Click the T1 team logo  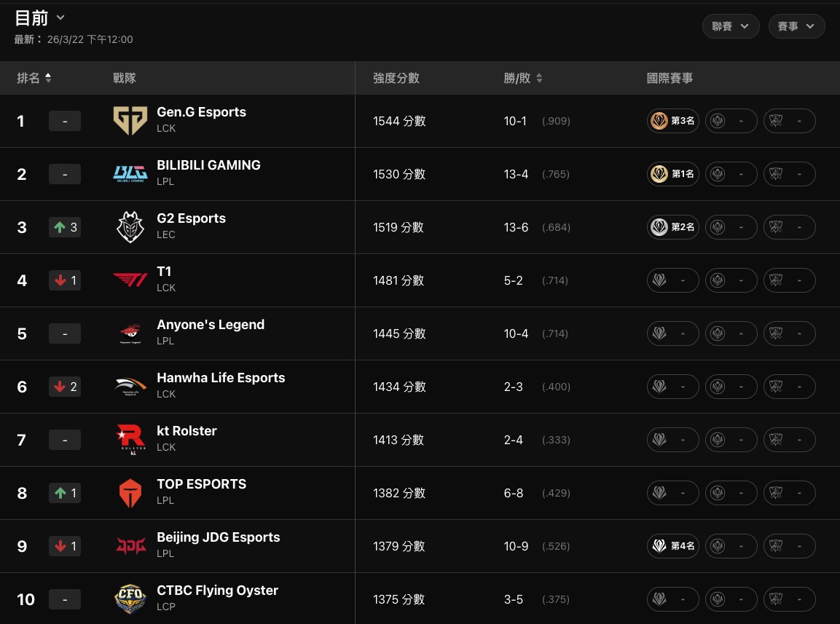[130, 280]
